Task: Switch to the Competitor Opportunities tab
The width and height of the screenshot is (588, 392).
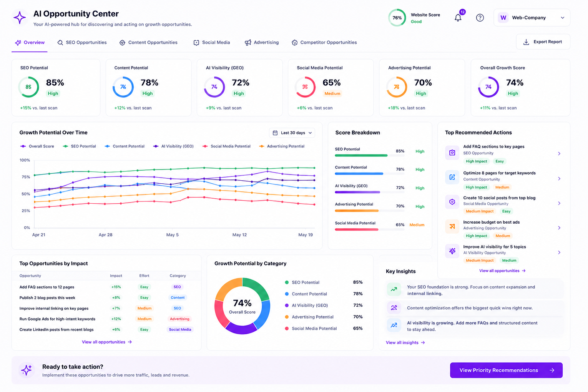Action: coord(324,43)
